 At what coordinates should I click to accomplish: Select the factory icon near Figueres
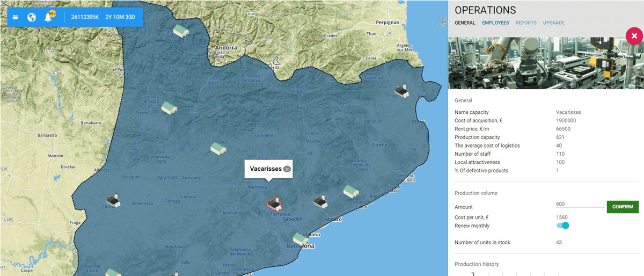[x=401, y=91]
